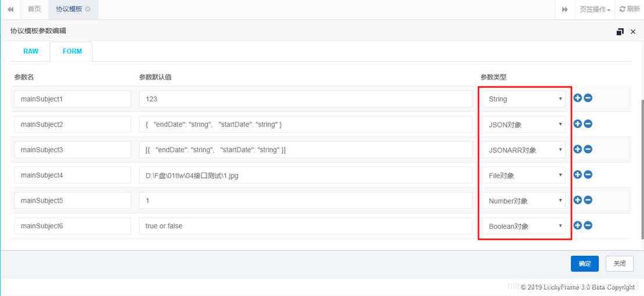
Task: Close the 协议模板参数编辑 dialog with X
Action: click(633, 31)
